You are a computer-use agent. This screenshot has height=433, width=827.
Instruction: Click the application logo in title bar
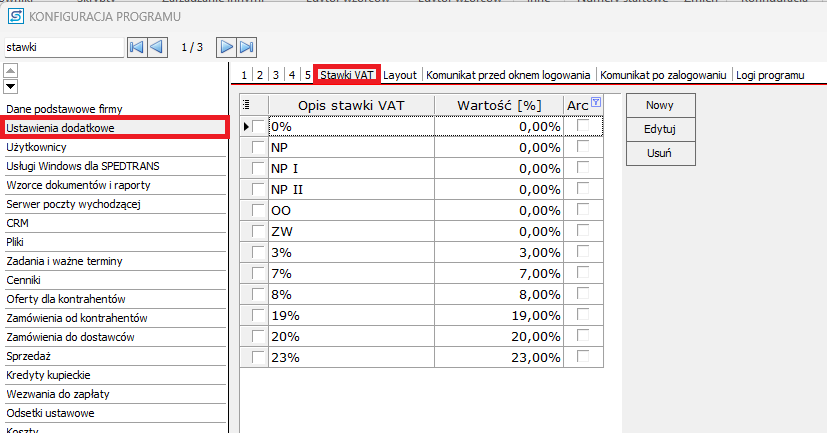click(x=13, y=16)
